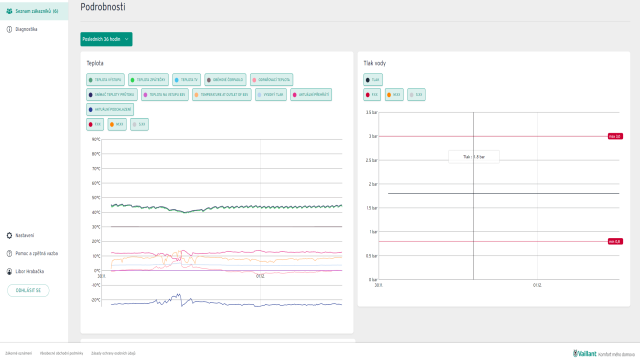Viewport: 640px width, 360px height.
Task: Toggle the Teplota na vstupu EEV chip
Action: [x=165, y=95]
